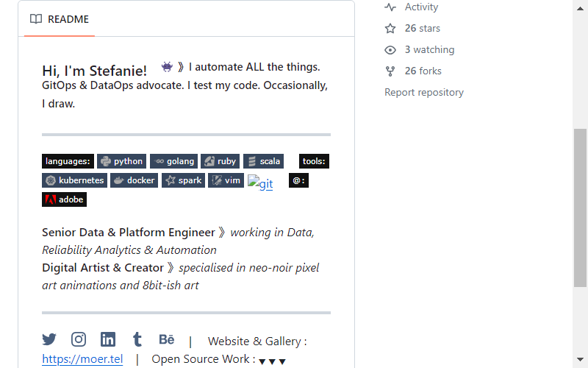Click the fork icon beside forks count
The width and height of the screenshot is (588, 368).
click(390, 71)
